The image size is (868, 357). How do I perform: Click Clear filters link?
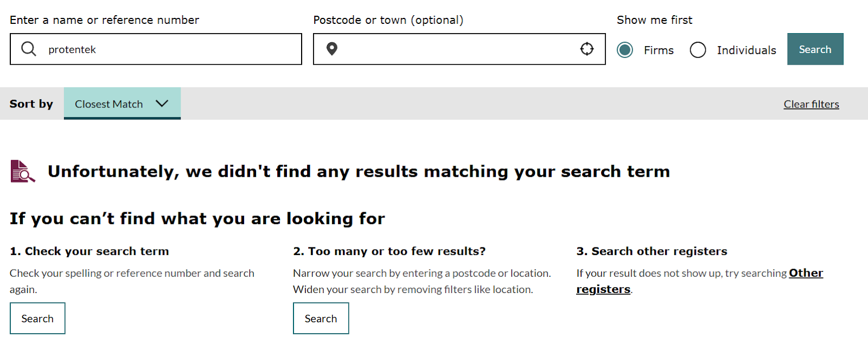811,104
